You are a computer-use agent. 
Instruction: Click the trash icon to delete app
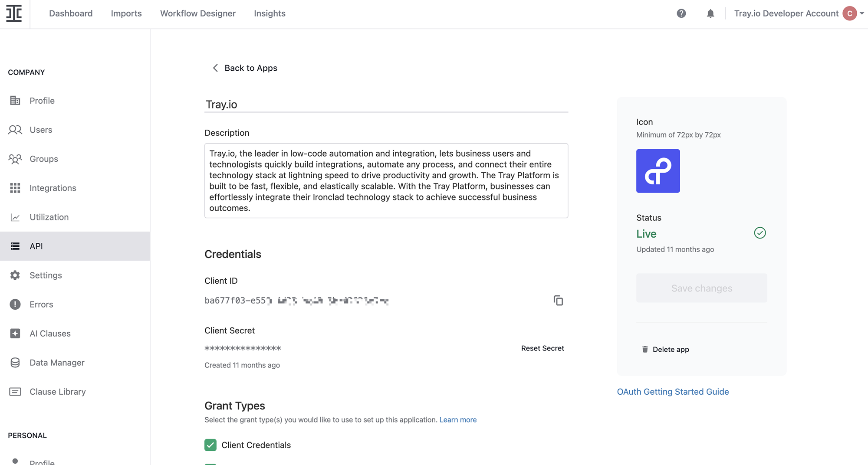coord(645,349)
